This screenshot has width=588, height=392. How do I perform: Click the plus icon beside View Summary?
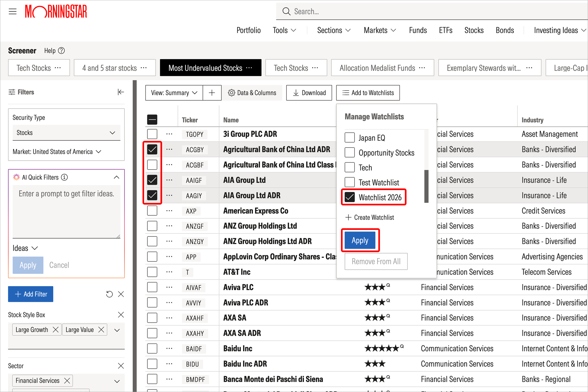tap(212, 93)
